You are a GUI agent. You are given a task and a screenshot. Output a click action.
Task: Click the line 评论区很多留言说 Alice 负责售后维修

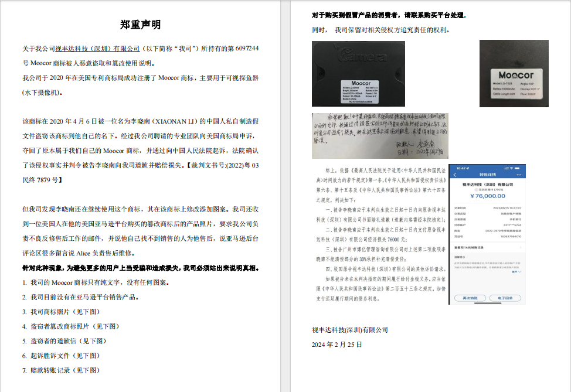pos(79,253)
